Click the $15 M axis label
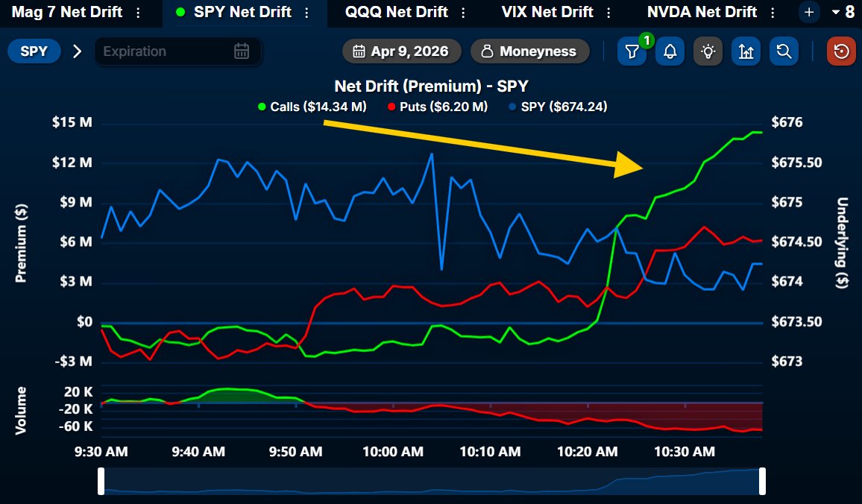862x504 pixels. click(x=72, y=122)
